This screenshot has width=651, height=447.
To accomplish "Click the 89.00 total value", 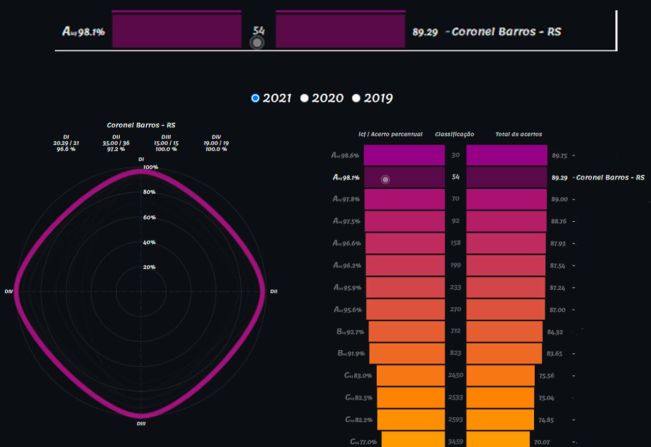I will point(560,199).
